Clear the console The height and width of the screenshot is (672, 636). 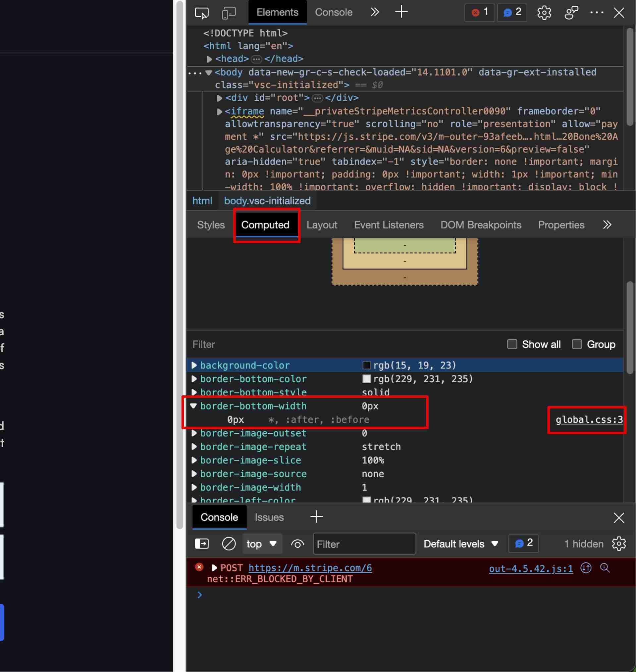point(229,544)
